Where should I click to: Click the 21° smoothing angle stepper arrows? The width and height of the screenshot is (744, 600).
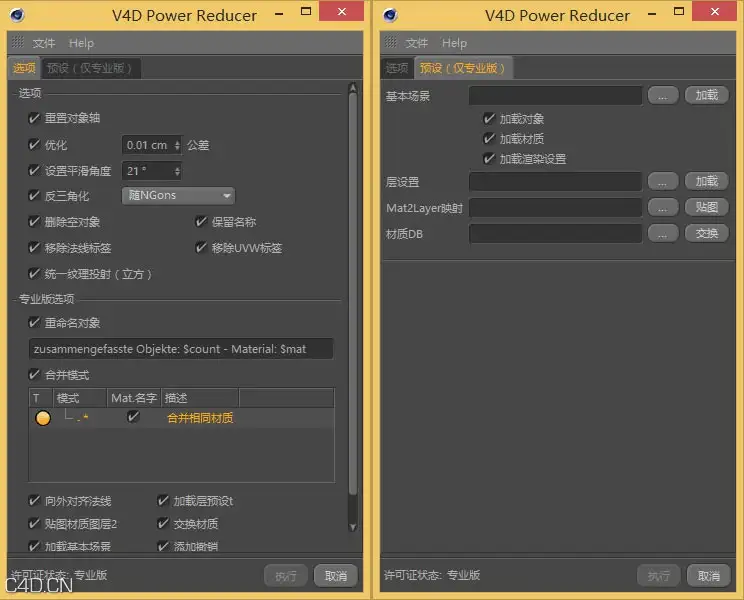pos(177,171)
